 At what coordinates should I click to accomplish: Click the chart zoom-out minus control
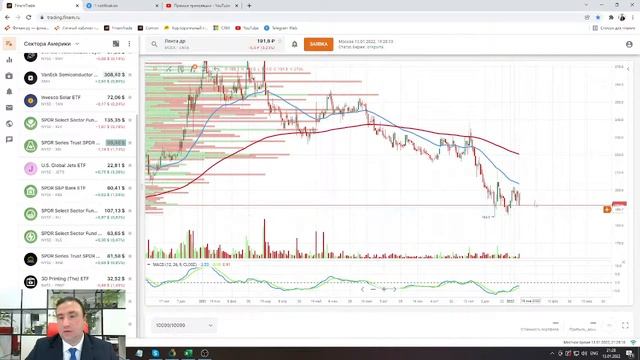pos(373,289)
